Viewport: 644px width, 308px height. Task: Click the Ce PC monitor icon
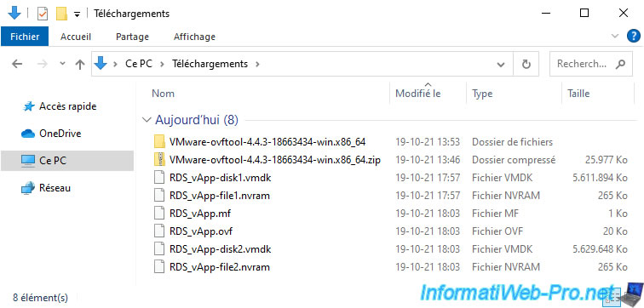tap(28, 161)
